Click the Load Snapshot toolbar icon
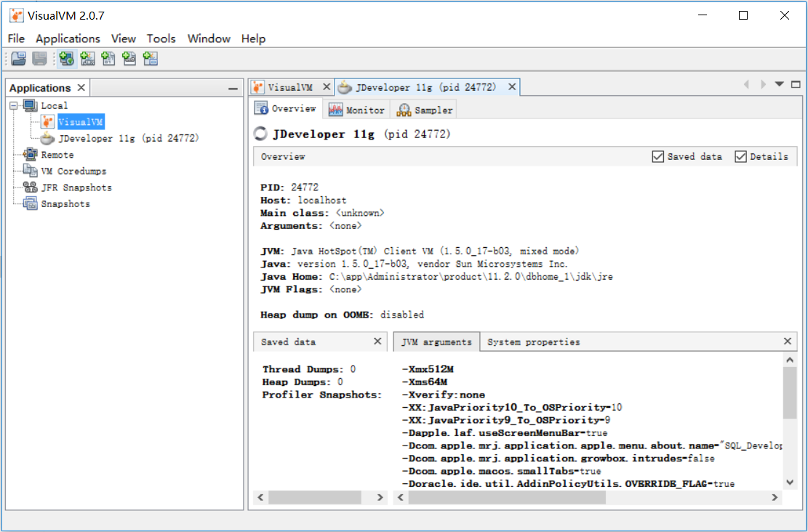 point(19,59)
